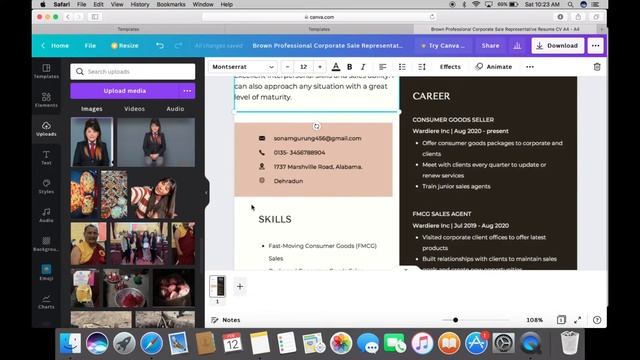
Task: Open the Charts sidebar panel
Action: coord(46,302)
